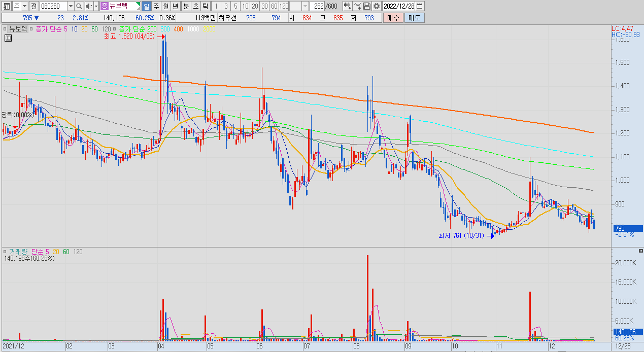Viewport: 644px width, 352px height.
Task: Choose the 30 interval button
Action: 264,6
